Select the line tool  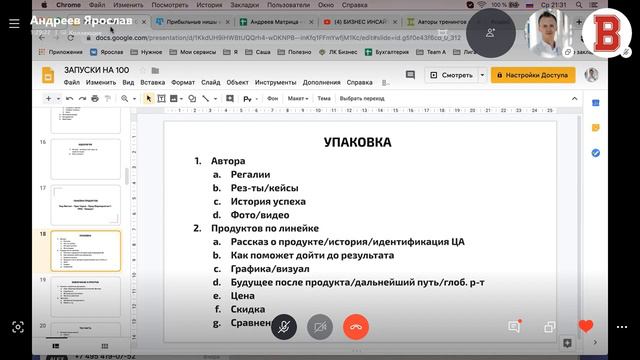pyautogui.click(x=206, y=99)
